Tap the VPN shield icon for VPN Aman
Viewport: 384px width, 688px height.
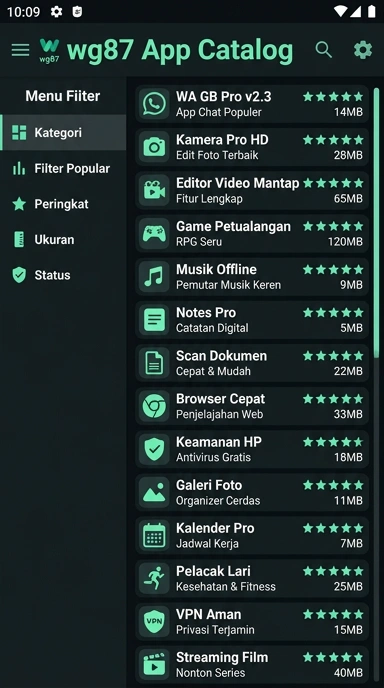tap(154, 622)
